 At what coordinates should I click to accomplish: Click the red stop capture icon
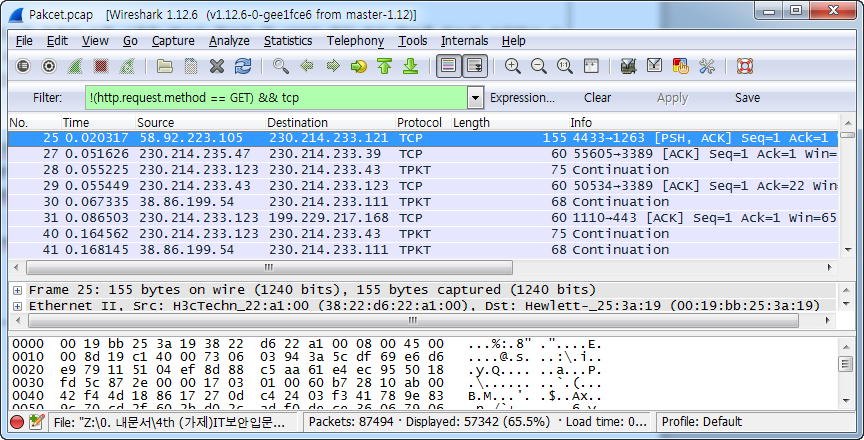click(x=101, y=67)
